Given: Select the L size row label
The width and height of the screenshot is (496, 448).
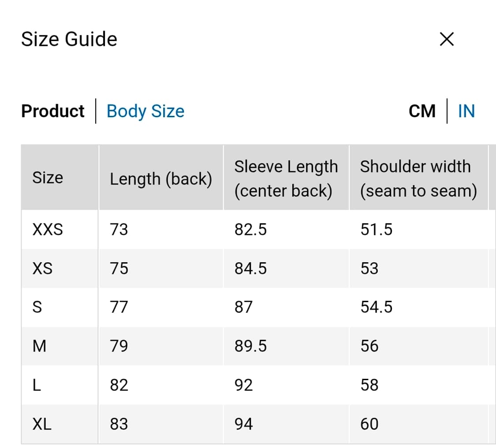Looking at the screenshot, I should (37, 385).
